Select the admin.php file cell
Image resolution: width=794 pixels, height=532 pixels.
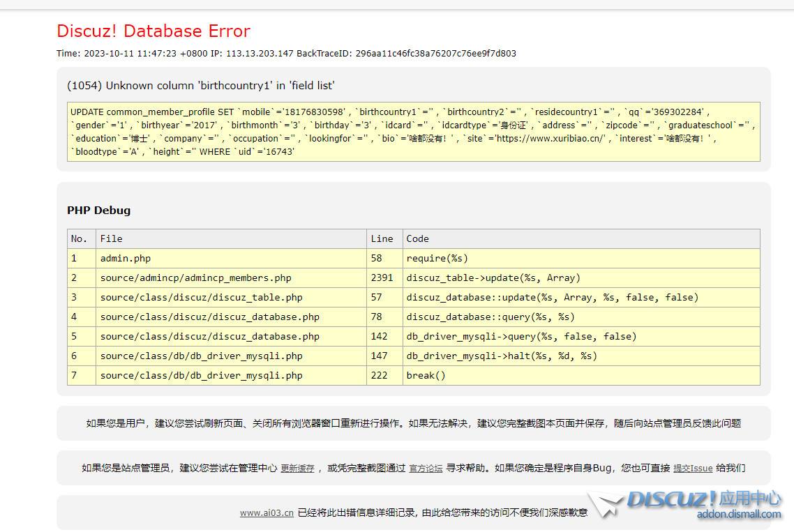click(126, 258)
